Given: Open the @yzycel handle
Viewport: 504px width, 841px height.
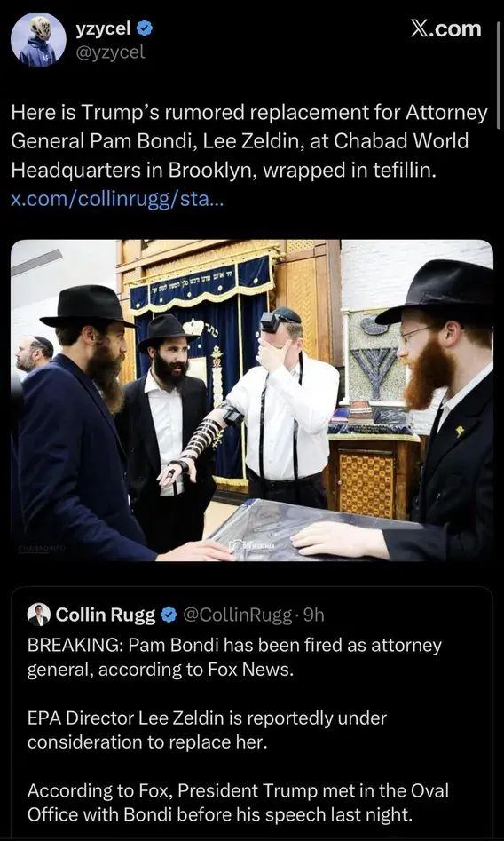Looking at the screenshot, I should 110,52.
